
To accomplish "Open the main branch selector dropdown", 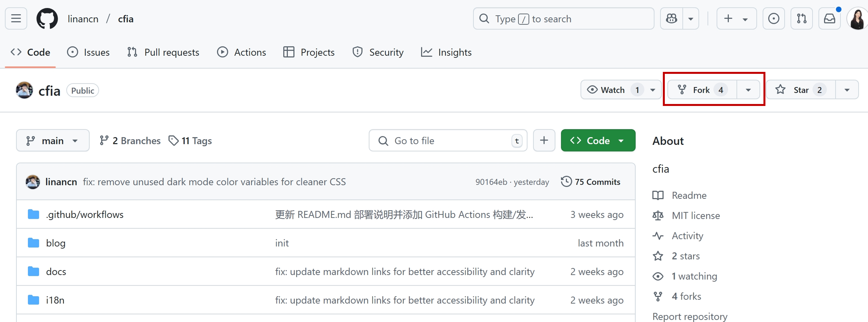I will coord(52,140).
